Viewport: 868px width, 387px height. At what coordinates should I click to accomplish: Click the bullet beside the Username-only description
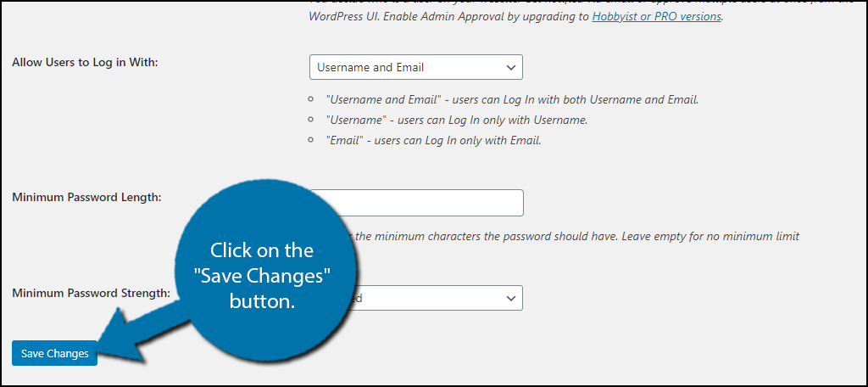pyautogui.click(x=312, y=121)
